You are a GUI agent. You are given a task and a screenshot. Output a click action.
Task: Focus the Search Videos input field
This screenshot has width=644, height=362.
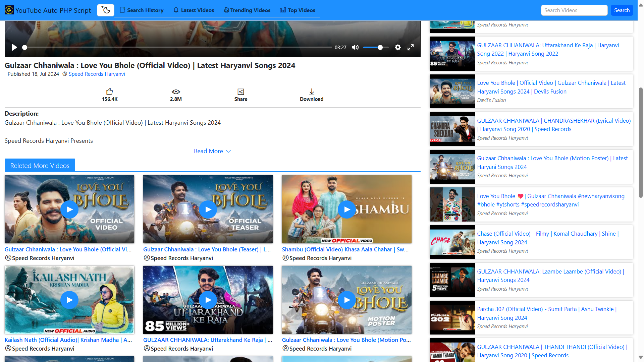574,10
